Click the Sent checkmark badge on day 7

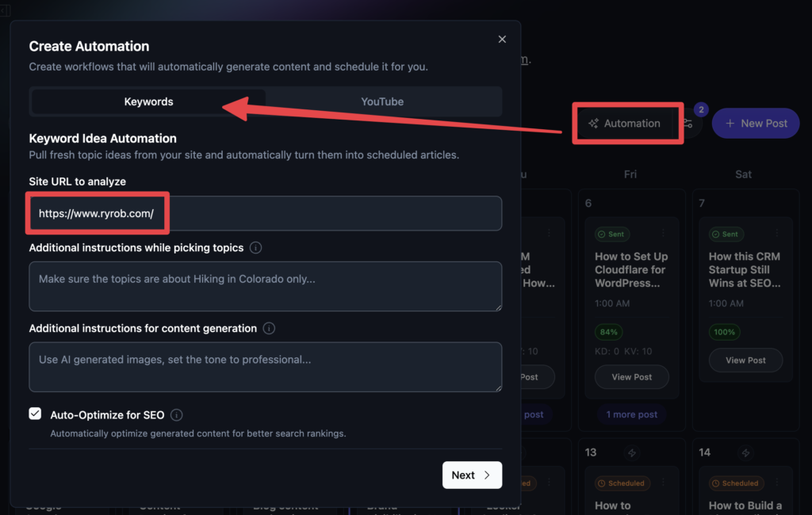click(x=717, y=234)
